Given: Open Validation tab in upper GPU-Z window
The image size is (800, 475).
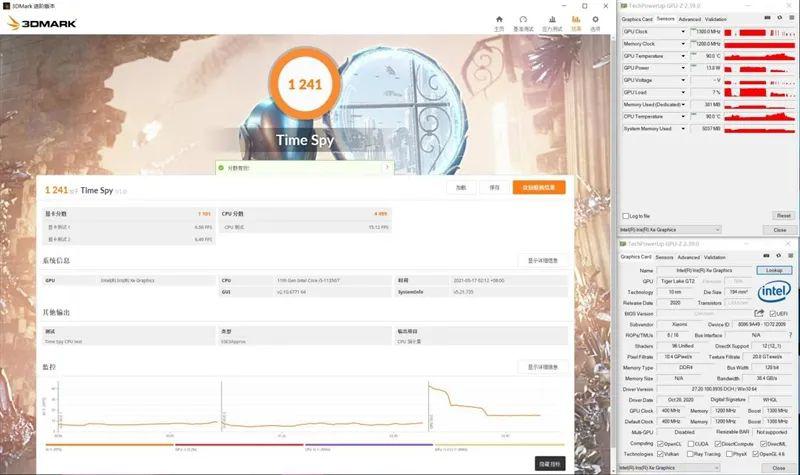Looking at the screenshot, I should click(x=716, y=19).
